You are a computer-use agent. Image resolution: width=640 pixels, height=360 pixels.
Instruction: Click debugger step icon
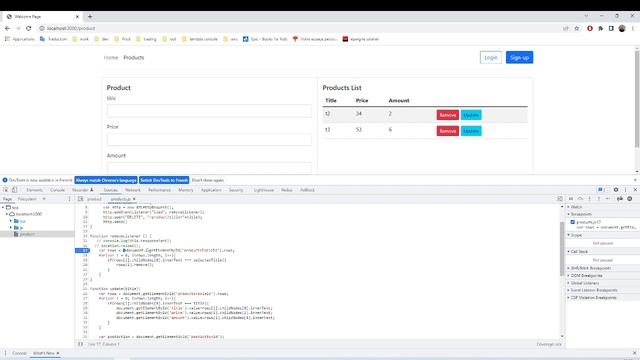tap(608, 199)
